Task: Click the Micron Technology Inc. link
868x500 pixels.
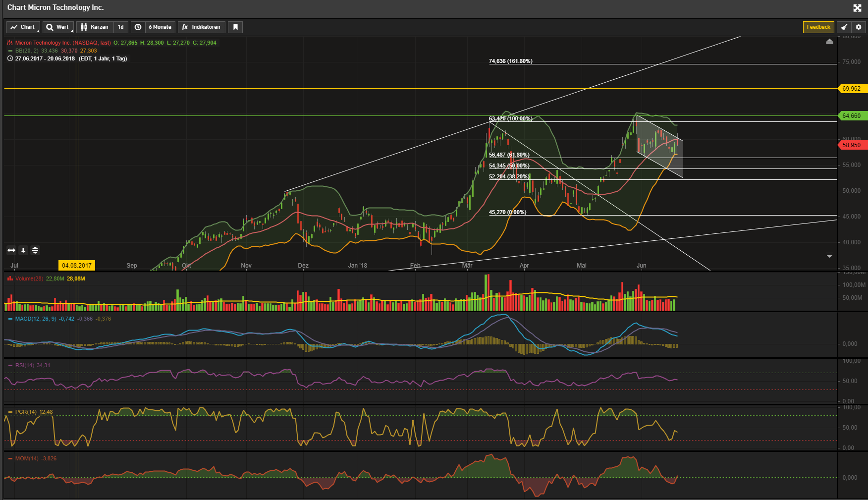Action: 43,43
